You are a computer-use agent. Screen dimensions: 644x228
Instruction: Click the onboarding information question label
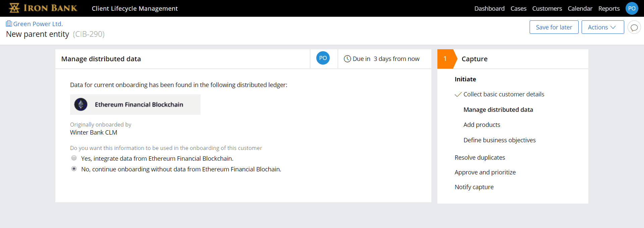tap(166, 148)
